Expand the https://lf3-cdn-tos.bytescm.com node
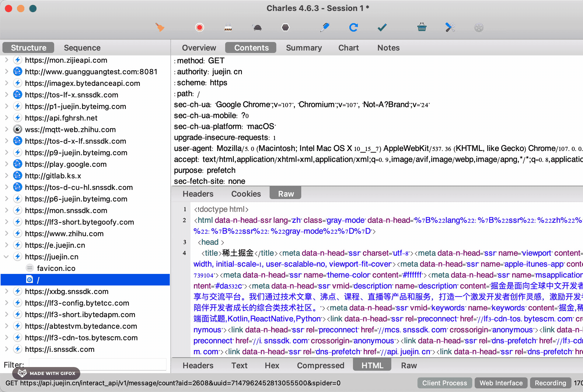 (6, 338)
